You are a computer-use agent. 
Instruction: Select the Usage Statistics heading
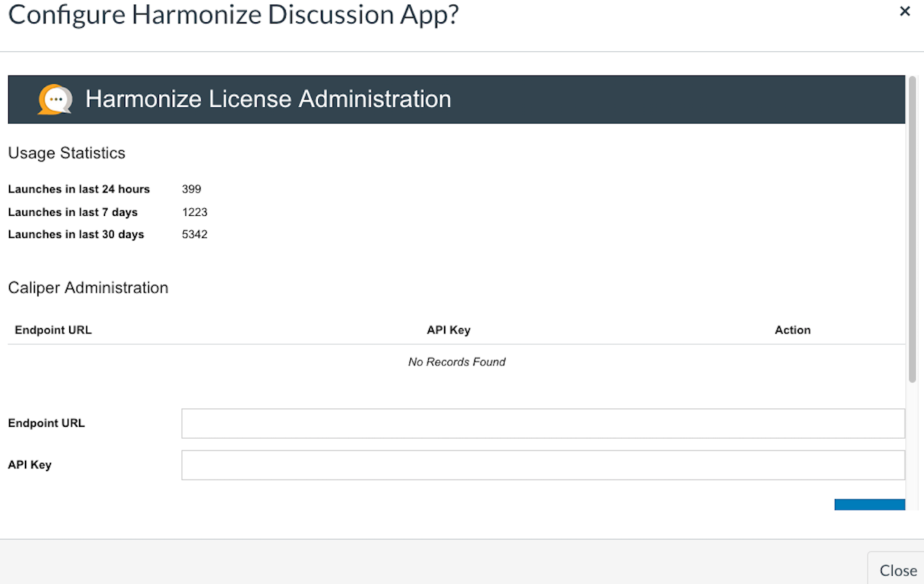66,153
